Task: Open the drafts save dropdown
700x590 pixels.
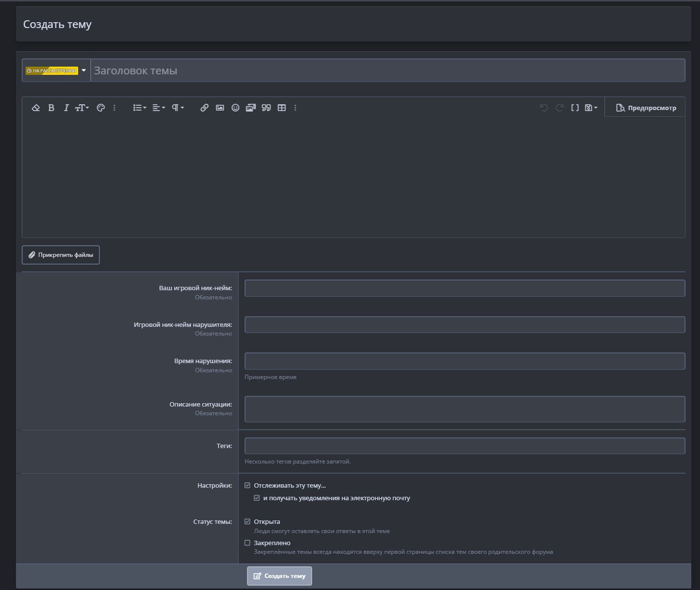Action: click(x=591, y=108)
